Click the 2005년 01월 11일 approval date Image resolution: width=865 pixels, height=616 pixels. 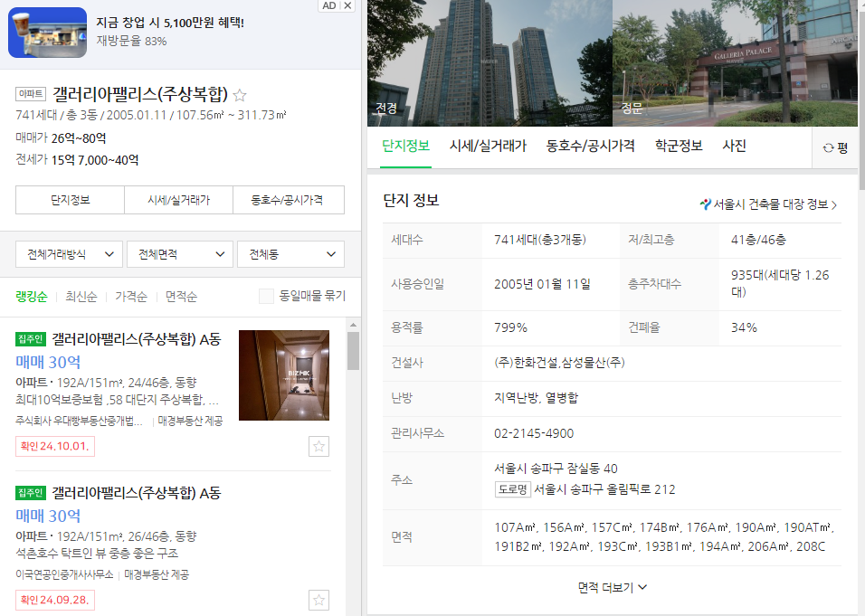[542, 284]
